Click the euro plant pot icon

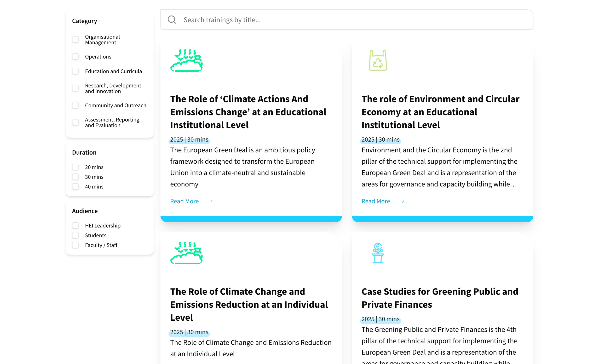378,253
